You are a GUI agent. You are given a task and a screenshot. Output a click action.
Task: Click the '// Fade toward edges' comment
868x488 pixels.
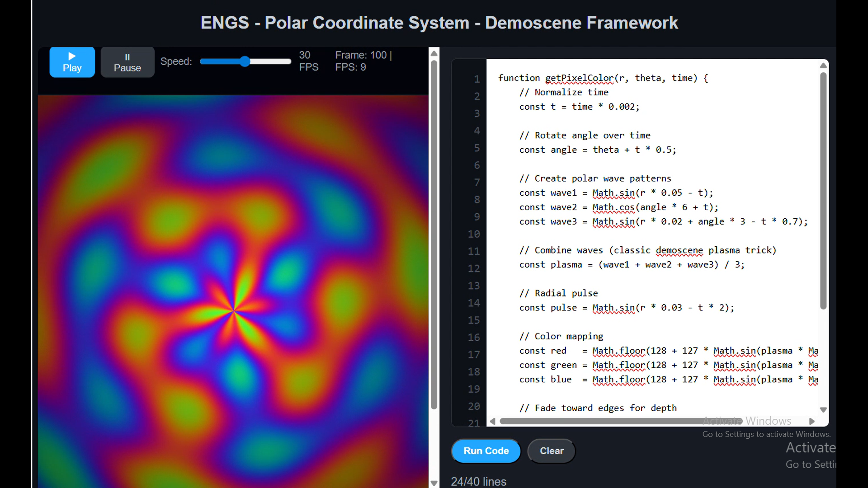(x=598, y=408)
